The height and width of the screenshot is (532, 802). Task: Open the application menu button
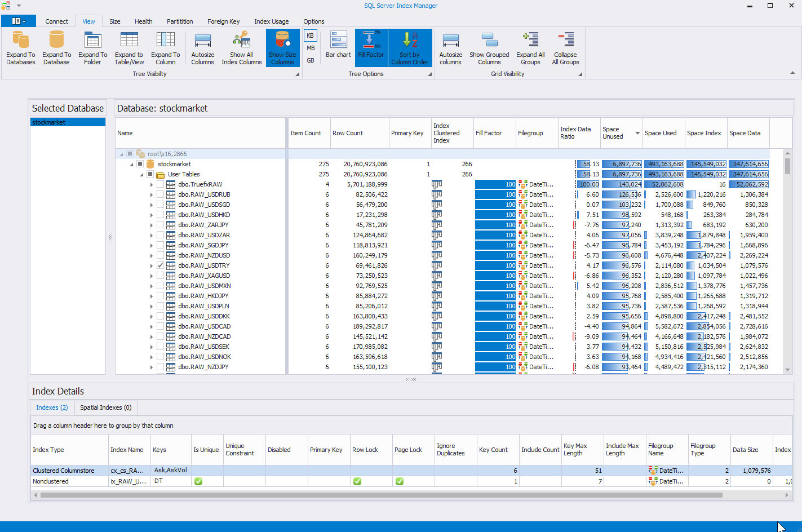click(19, 21)
